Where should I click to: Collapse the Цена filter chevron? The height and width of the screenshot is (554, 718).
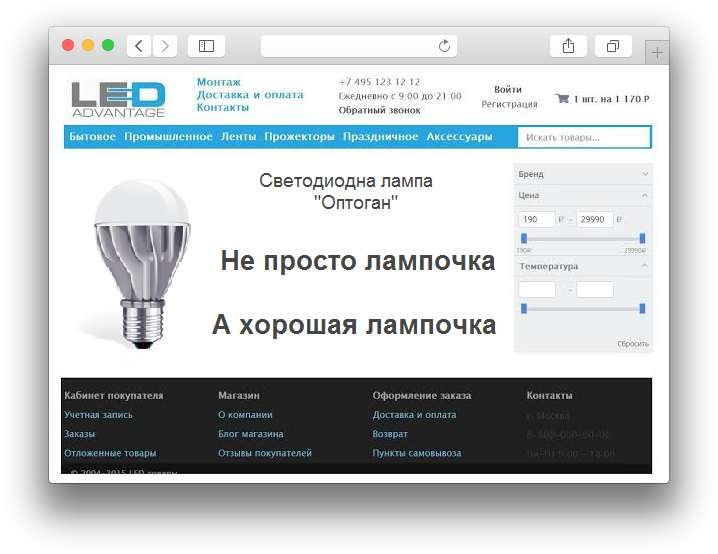point(645,196)
